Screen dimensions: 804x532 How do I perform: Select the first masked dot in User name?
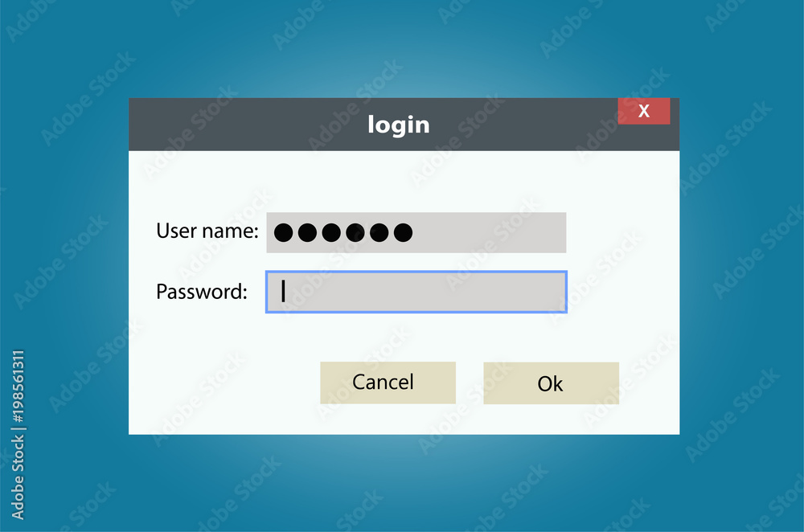coord(284,233)
